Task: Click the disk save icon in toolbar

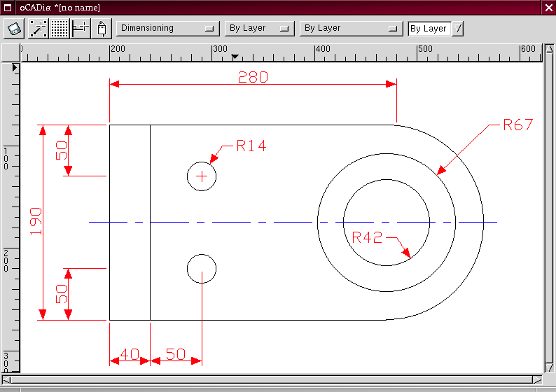Action: 15,29
